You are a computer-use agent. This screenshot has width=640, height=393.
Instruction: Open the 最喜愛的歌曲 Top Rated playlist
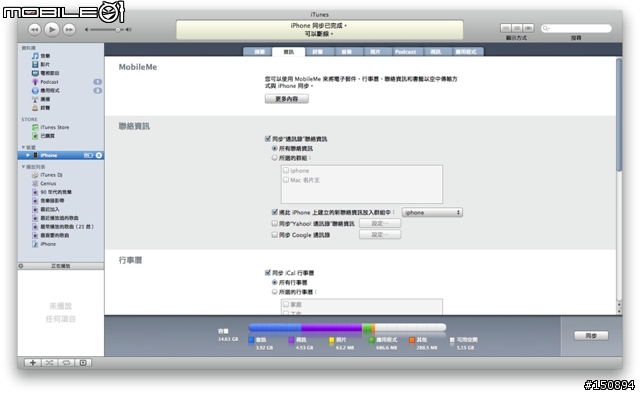51,235
